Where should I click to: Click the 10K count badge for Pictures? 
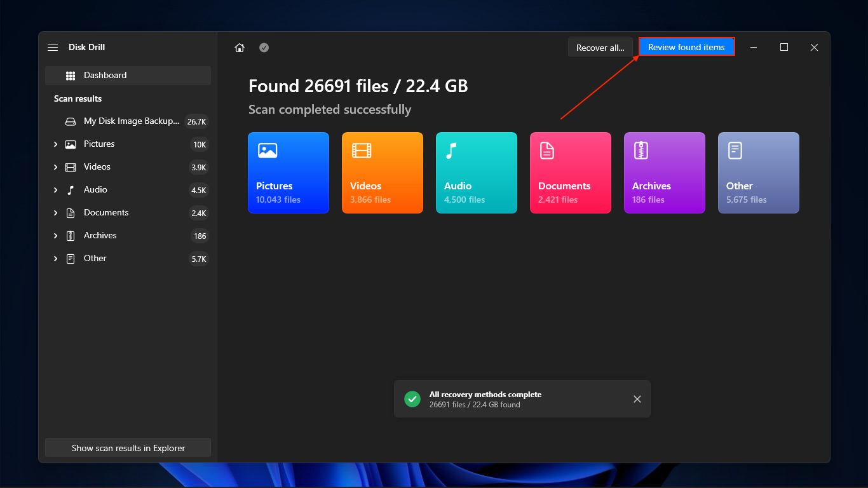200,145
